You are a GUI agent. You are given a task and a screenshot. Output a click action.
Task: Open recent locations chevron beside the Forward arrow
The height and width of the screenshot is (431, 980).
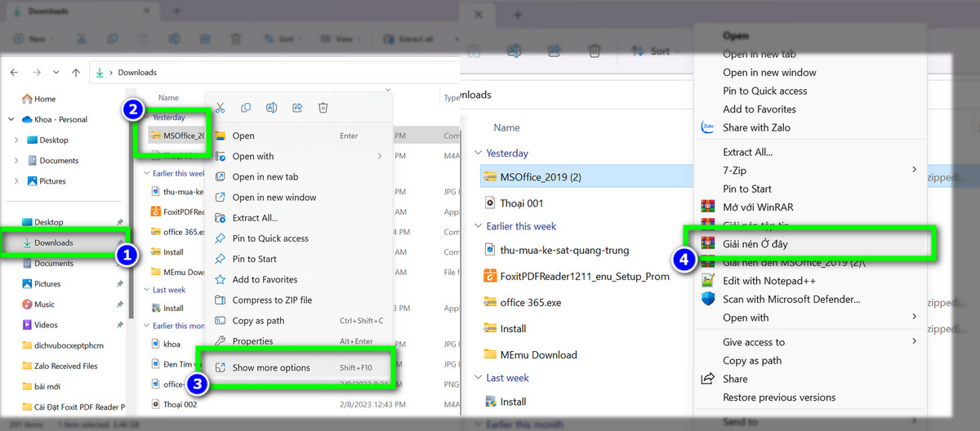[56, 73]
